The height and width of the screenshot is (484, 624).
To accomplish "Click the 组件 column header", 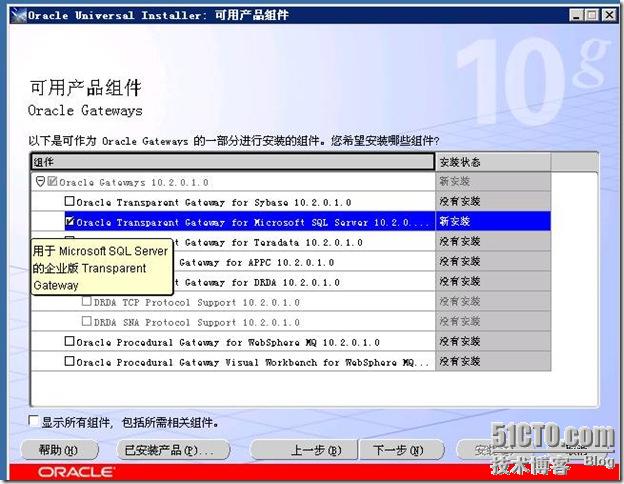I will pyautogui.click(x=232, y=162).
